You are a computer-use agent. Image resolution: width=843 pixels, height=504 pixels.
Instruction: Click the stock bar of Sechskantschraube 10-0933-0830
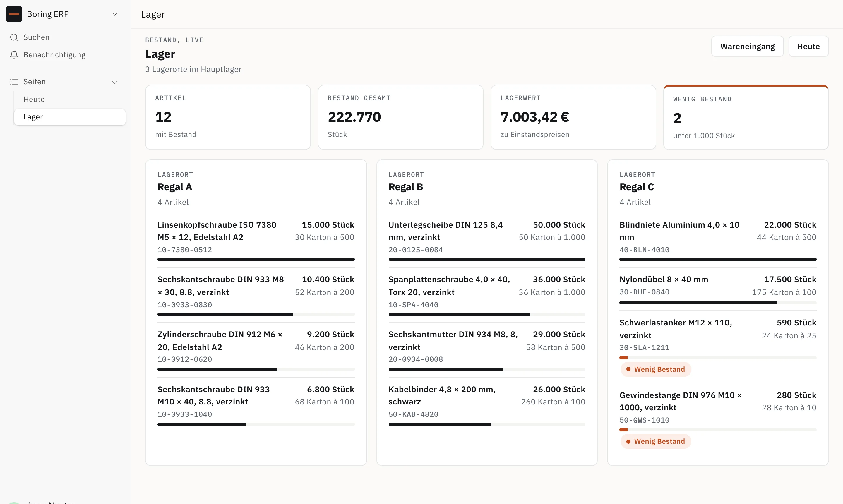pyautogui.click(x=256, y=315)
